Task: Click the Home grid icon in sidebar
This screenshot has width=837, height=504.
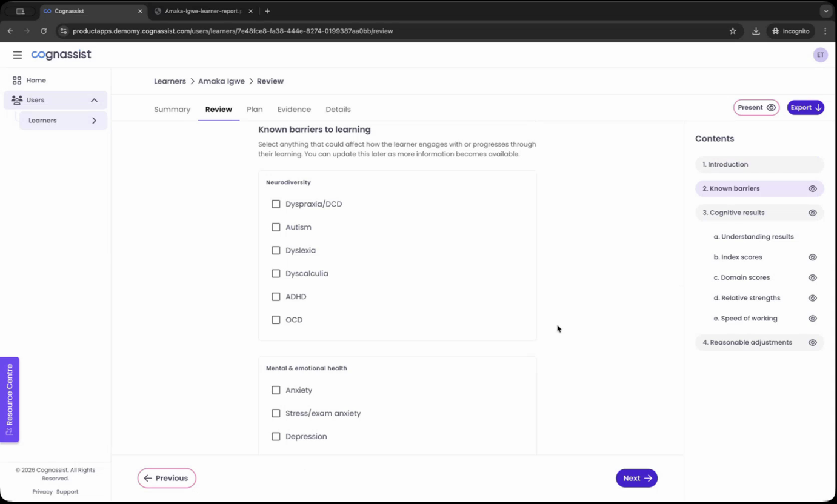Action: [x=17, y=80]
